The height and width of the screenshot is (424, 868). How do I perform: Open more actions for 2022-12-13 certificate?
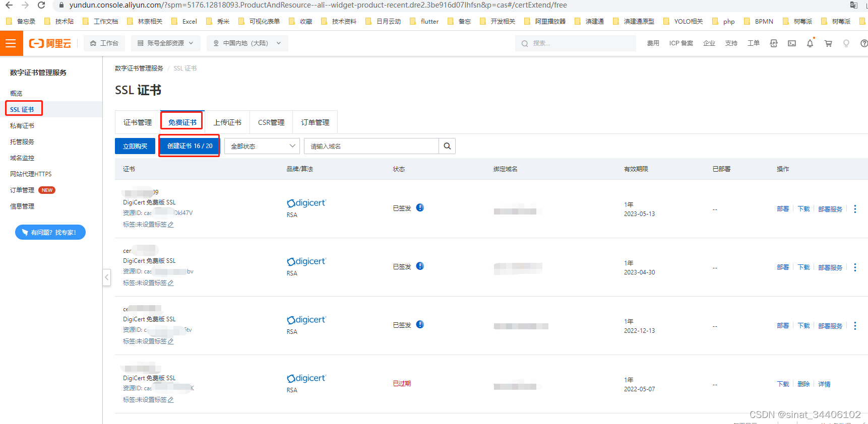855,326
